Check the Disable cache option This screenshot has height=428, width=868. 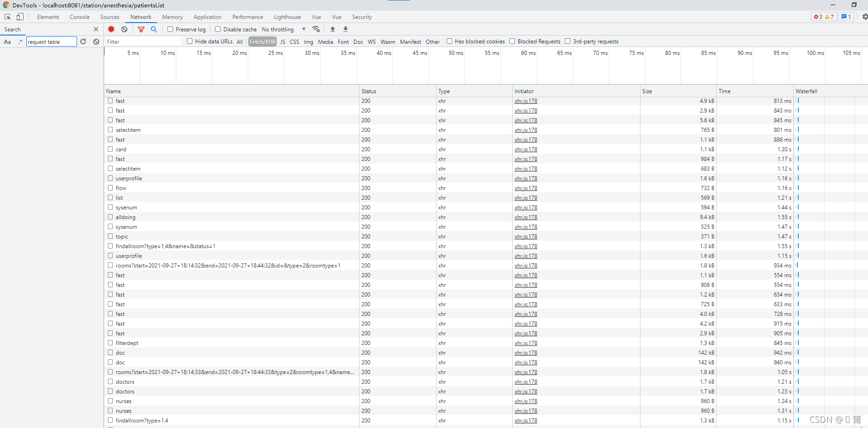218,29
